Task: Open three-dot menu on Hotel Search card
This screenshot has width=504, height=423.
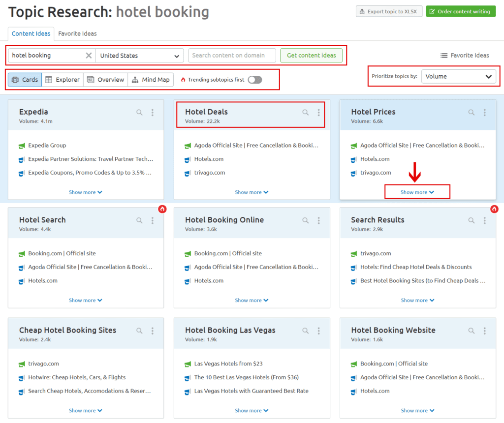Action: tap(153, 220)
